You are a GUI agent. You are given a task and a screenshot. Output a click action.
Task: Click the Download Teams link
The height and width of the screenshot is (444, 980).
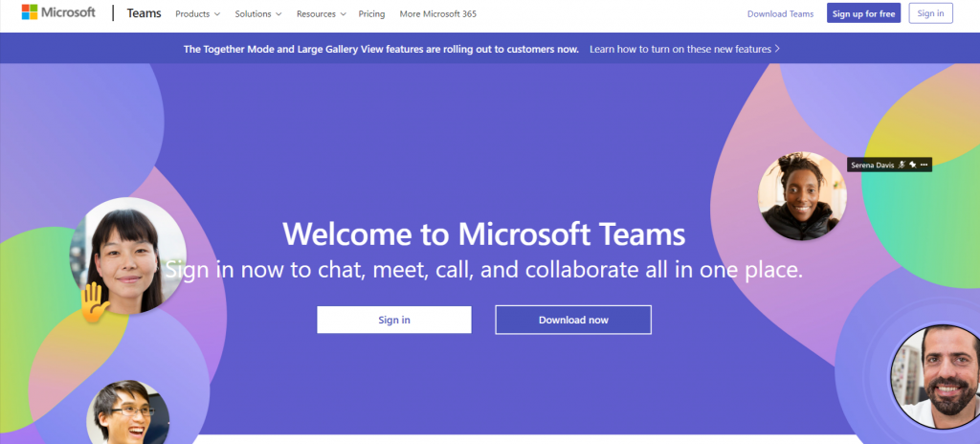(x=781, y=13)
